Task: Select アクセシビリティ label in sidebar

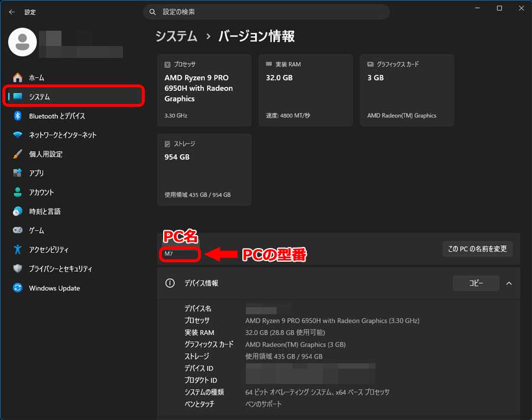Action: point(49,250)
